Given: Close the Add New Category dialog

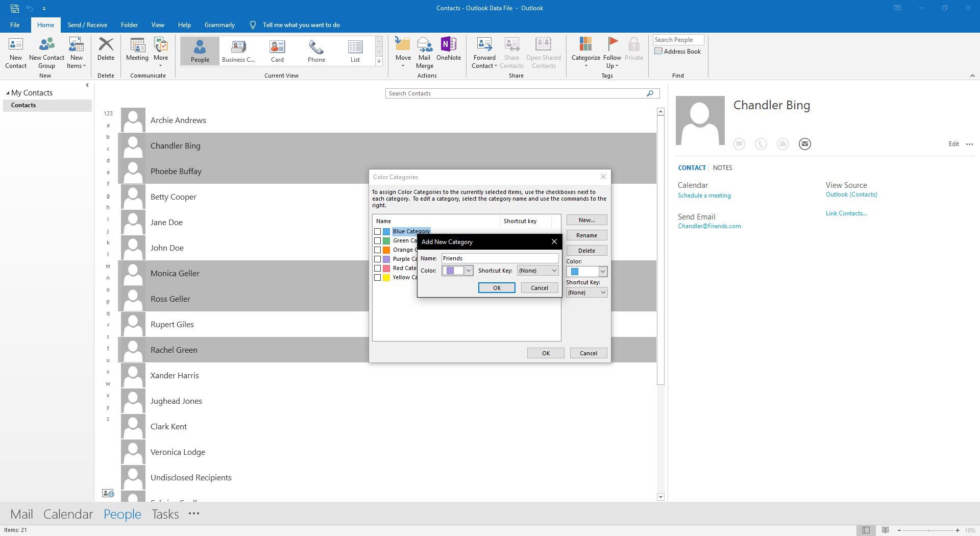Looking at the screenshot, I should coord(554,241).
